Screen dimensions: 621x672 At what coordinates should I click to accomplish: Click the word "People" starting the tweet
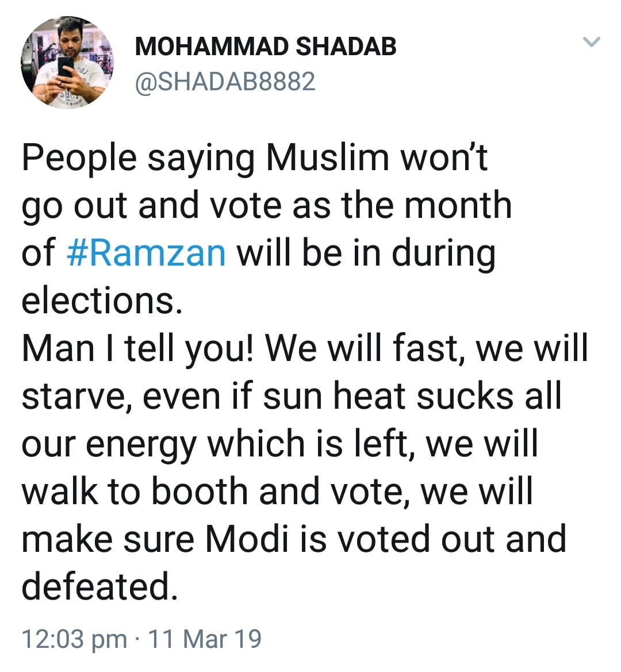tap(79, 158)
